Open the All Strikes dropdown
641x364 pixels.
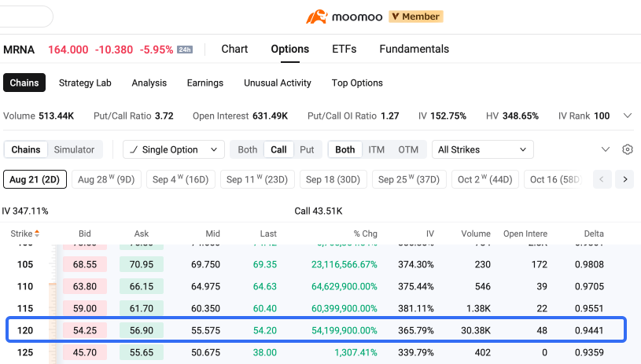pyautogui.click(x=482, y=149)
